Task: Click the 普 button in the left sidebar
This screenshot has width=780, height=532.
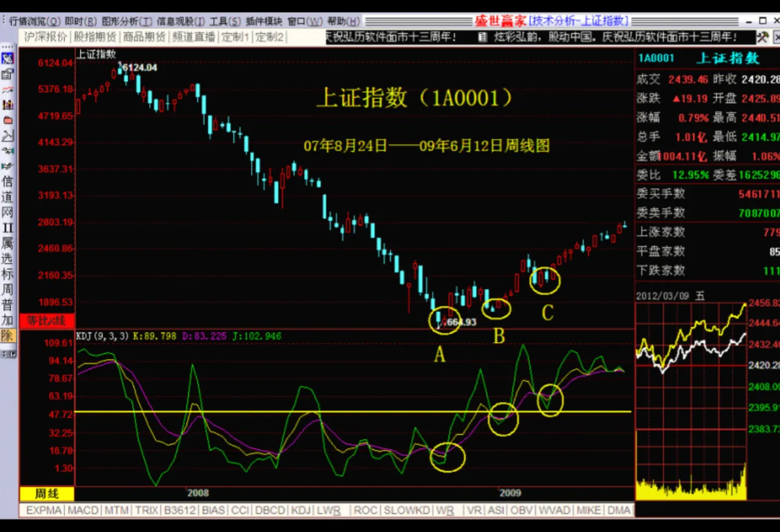Action: tap(7, 304)
